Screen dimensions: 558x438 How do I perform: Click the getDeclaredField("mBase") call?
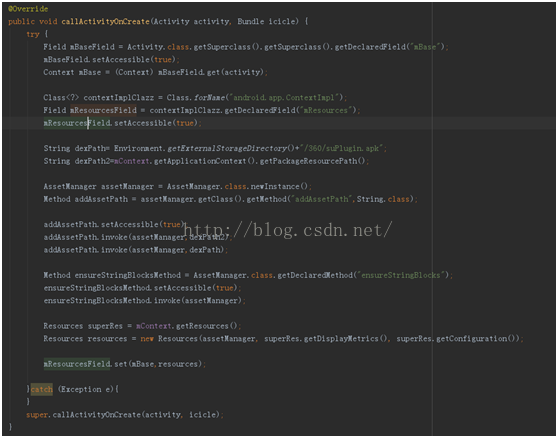point(390,47)
